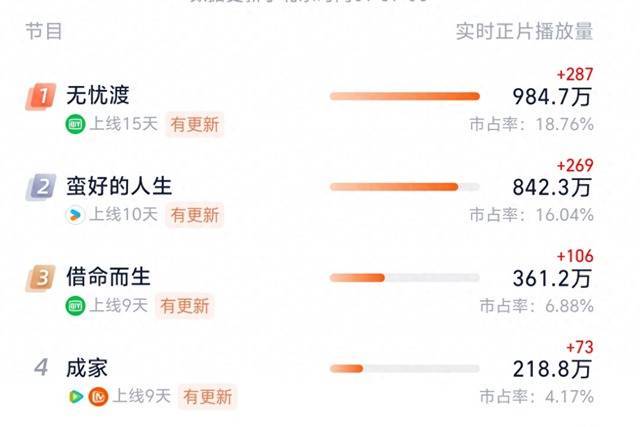Click 有更新 tag for 无忧渡
640x427 pixels.
coord(195,125)
